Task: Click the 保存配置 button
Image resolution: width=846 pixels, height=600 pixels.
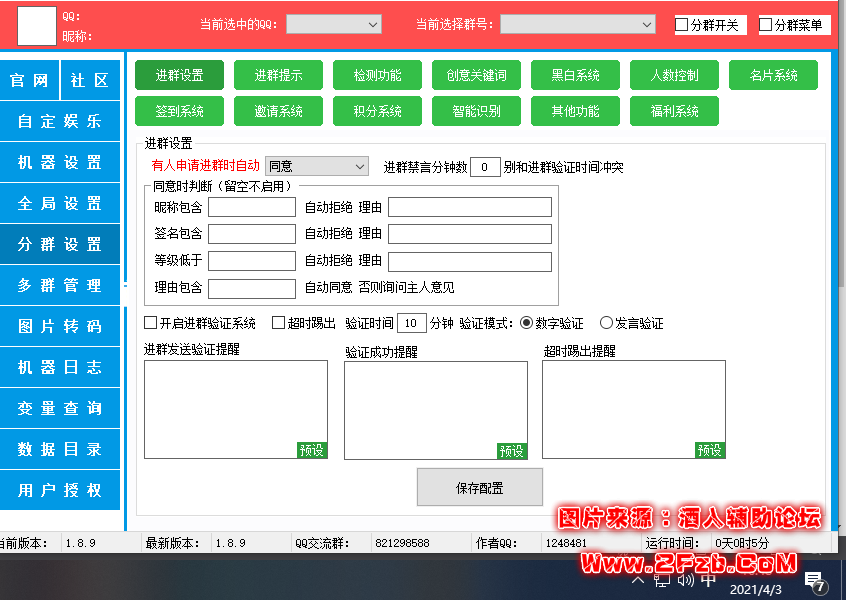Action: (x=479, y=488)
